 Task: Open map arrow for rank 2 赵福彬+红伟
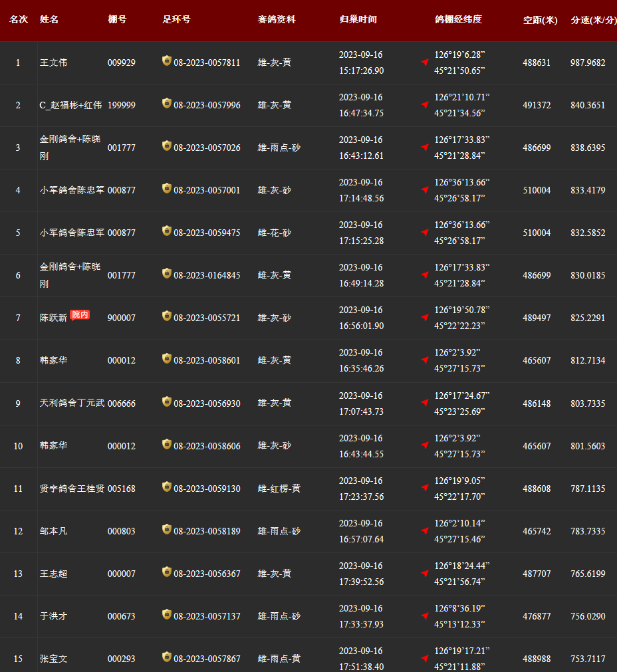(425, 105)
